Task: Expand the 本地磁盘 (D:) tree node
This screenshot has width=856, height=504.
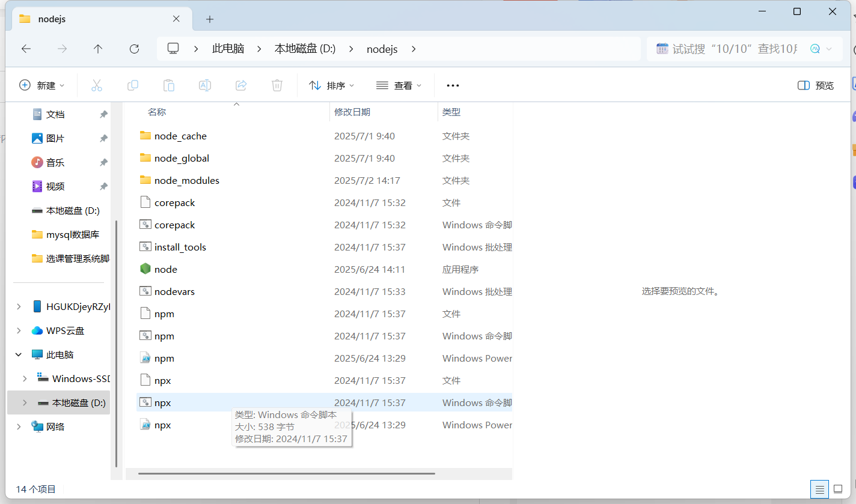Action: [25, 402]
